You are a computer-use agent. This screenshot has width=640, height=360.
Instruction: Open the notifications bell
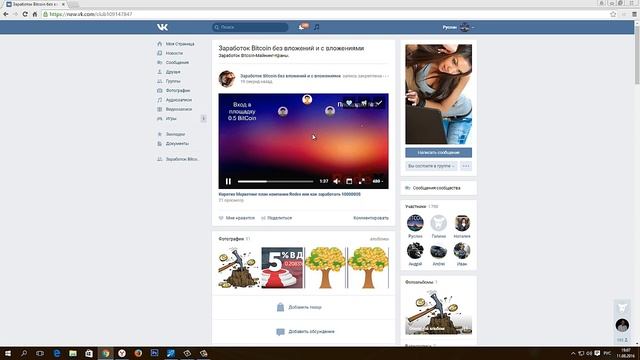coord(302,27)
